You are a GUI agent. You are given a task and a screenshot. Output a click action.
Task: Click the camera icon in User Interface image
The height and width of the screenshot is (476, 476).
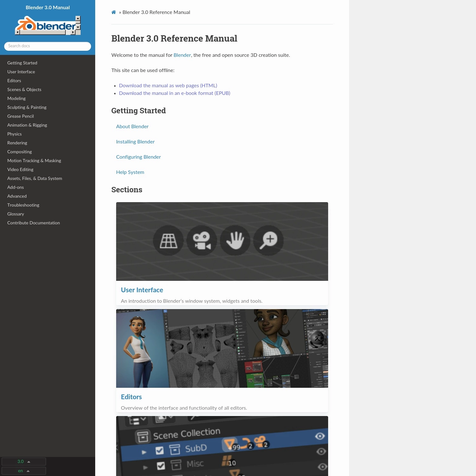[202, 241]
